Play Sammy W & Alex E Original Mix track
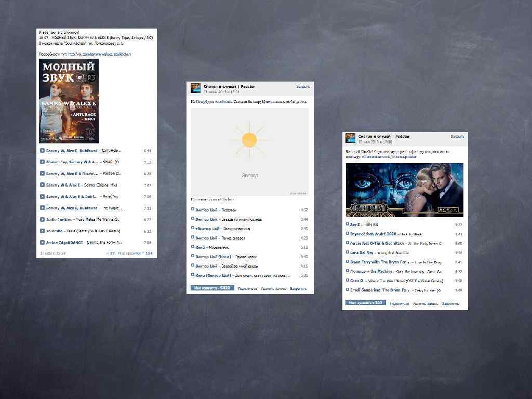The width and height of the screenshot is (532, 399). (x=42, y=185)
